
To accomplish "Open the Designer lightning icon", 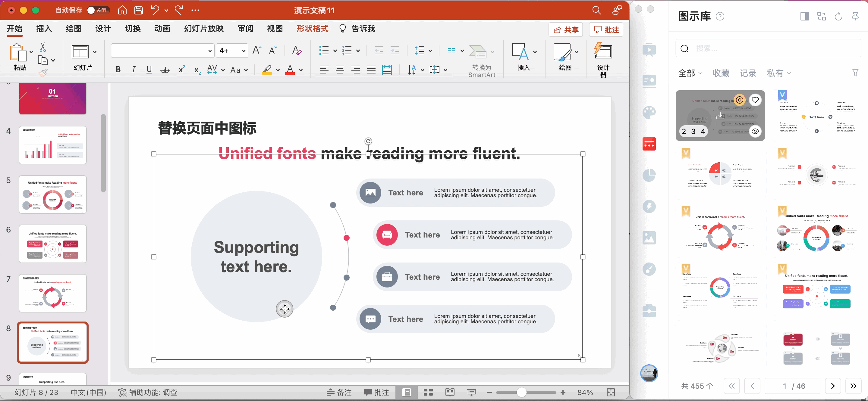I will click(603, 51).
